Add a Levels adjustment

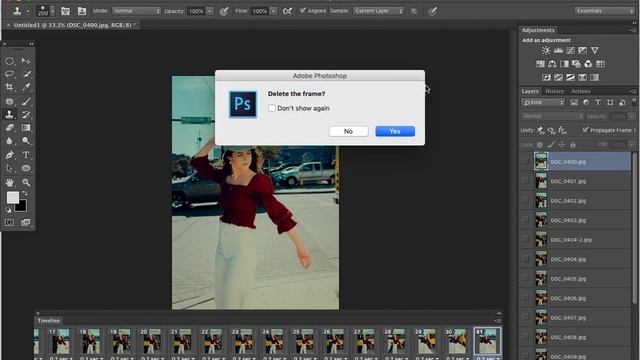click(x=558, y=51)
